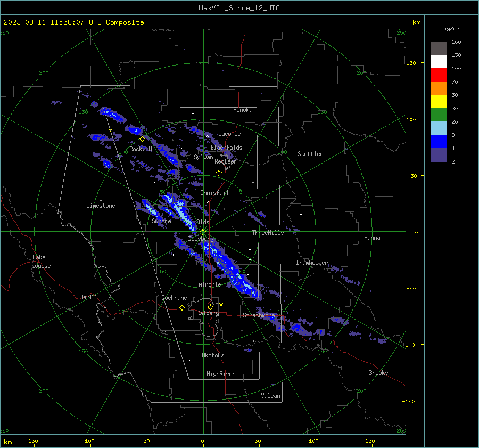
Task: Click the Hanna map label
Action: click(372, 238)
